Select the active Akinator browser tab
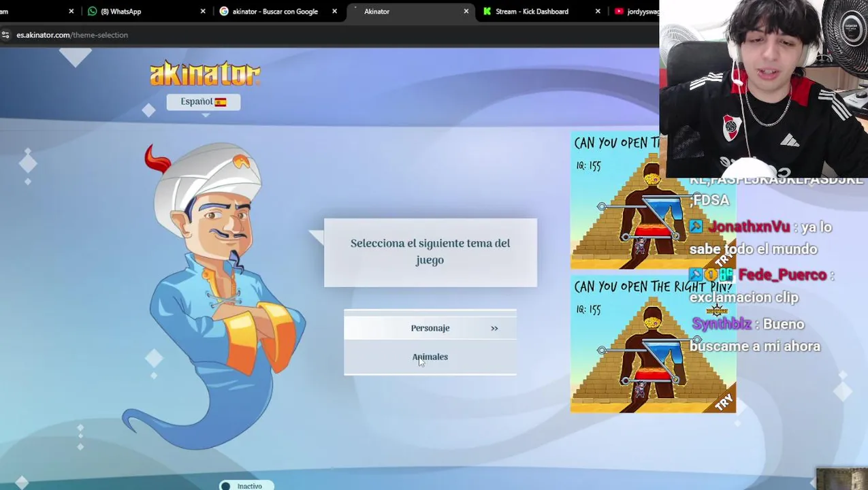868x490 pixels. click(411, 12)
